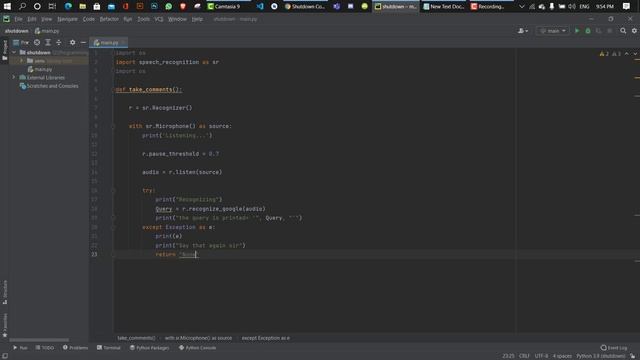This screenshot has height=360, width=640.
Task: Select opened file locate icon in Project panel
Action: click(x=37, y=42)
